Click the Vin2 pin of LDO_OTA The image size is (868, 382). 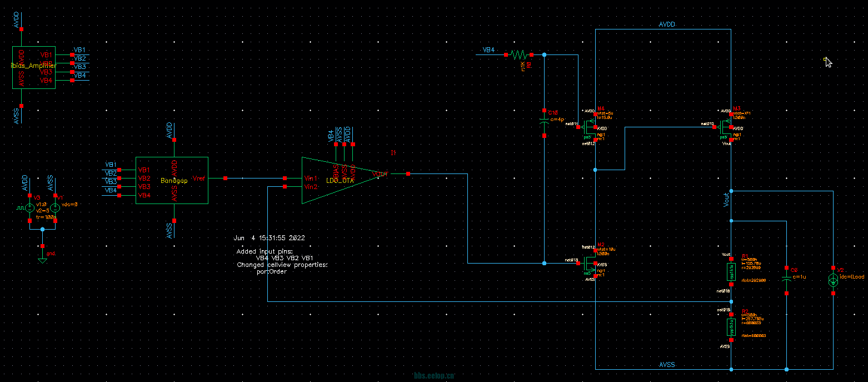coord(285,187)
